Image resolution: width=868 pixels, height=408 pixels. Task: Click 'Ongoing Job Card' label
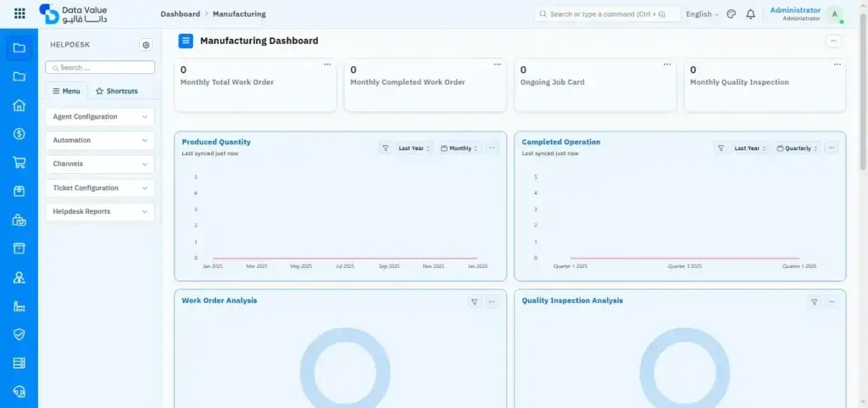552,82
